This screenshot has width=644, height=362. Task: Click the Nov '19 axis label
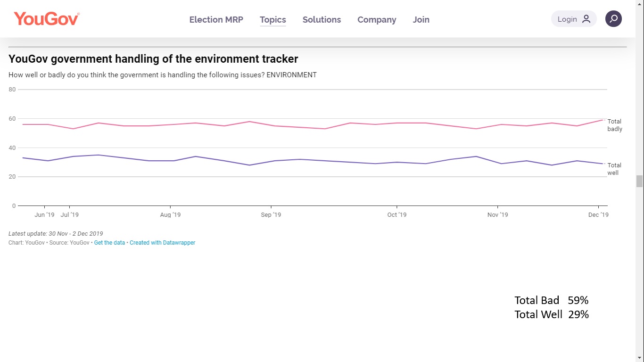498,215
